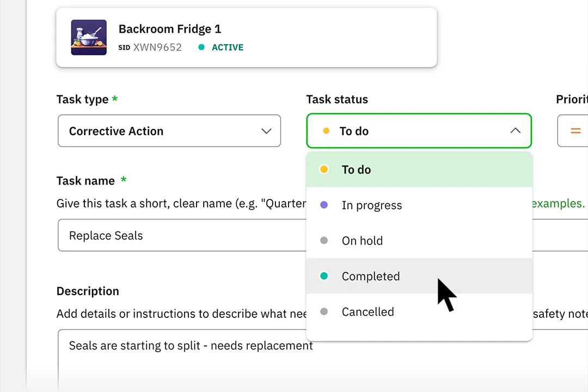Click the purple In progress status dot
The width and height of the screenshot is (588, 392).
[x=324, y=205]
